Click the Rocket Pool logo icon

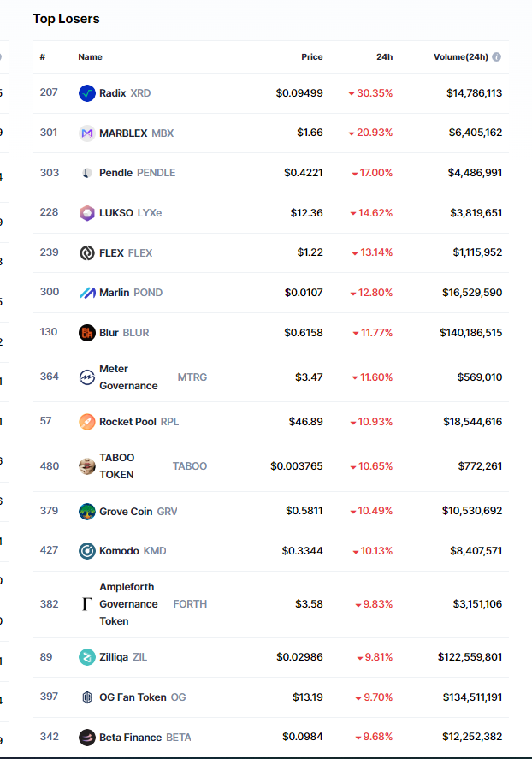(x=86, y=422)
